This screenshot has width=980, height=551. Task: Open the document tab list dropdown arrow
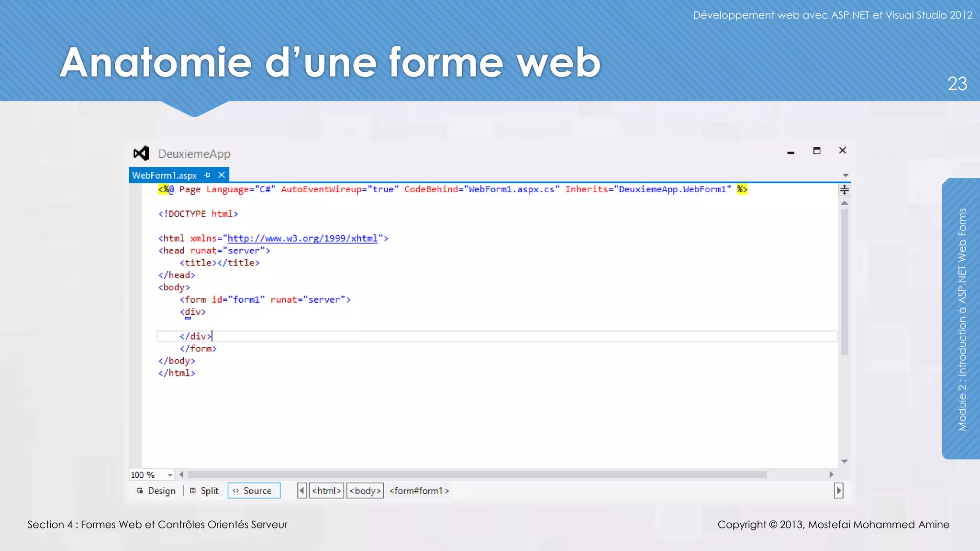[846, 176]
